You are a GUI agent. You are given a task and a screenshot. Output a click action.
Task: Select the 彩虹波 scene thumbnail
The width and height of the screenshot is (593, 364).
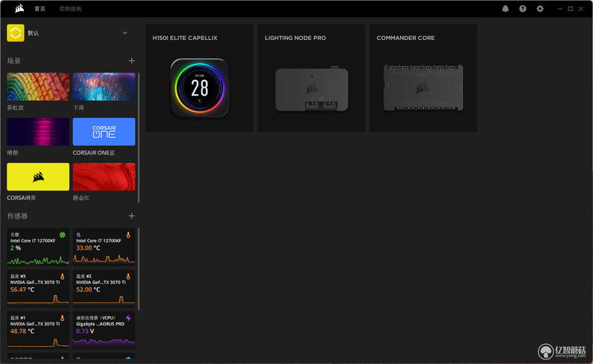click(39, 87)
